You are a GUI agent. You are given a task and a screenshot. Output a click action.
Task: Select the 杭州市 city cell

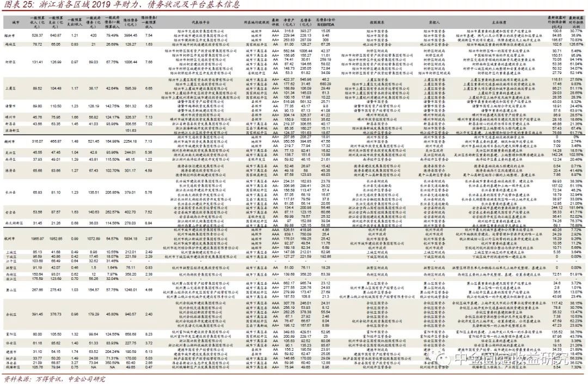[10, 239]
